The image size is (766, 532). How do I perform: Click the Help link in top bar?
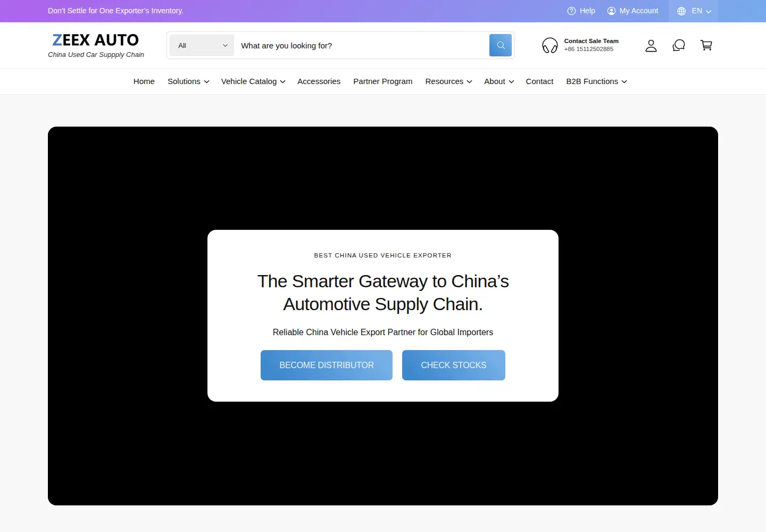[587, 11]
